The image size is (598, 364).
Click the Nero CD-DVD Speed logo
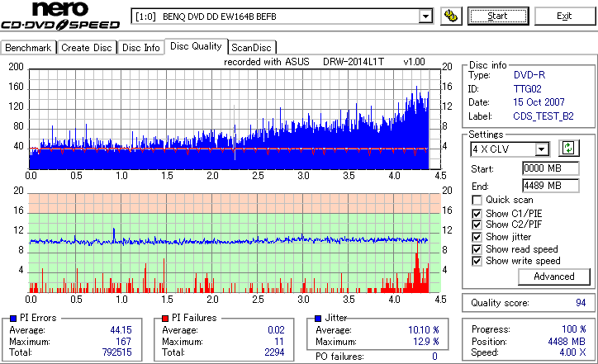(60, 16)
